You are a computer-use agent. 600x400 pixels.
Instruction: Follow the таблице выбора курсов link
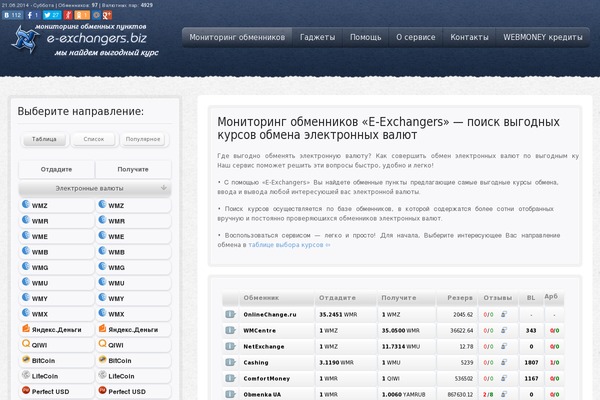click(289, 245)
